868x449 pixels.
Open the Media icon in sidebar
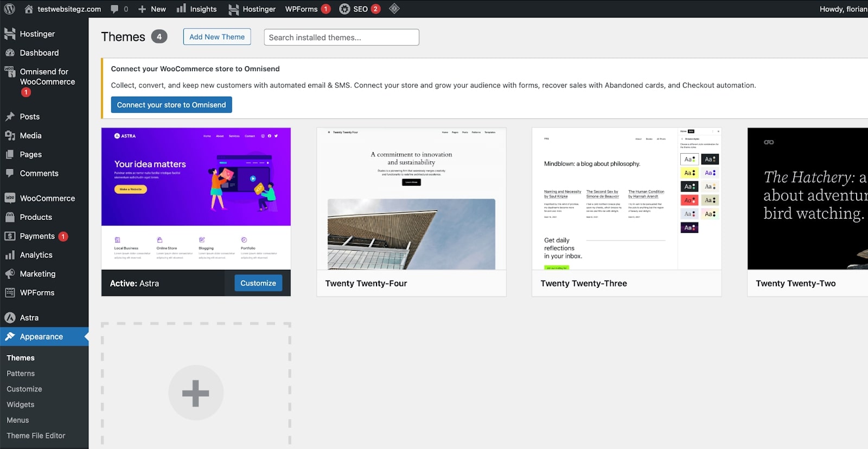point(10,136)
